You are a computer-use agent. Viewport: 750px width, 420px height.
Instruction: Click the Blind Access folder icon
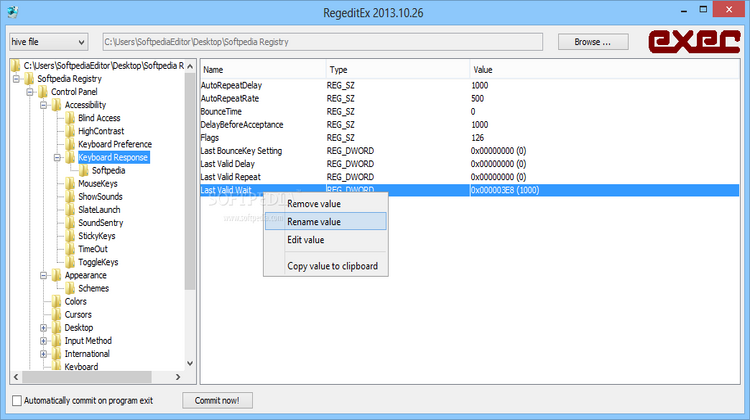[x=70, y=118]
